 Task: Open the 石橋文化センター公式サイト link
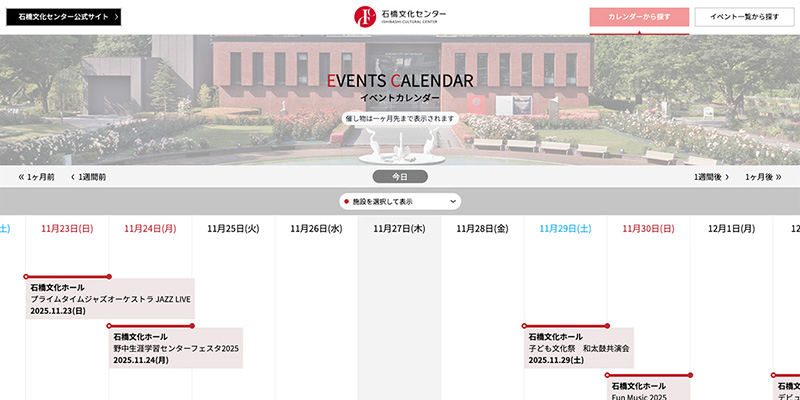click(x=63, y=17)
